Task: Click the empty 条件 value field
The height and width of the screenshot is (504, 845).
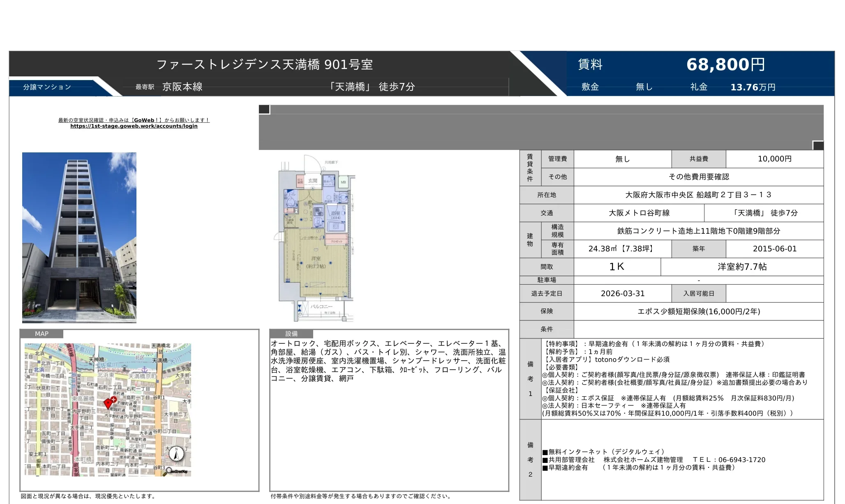Action: (x=698, y=329)
